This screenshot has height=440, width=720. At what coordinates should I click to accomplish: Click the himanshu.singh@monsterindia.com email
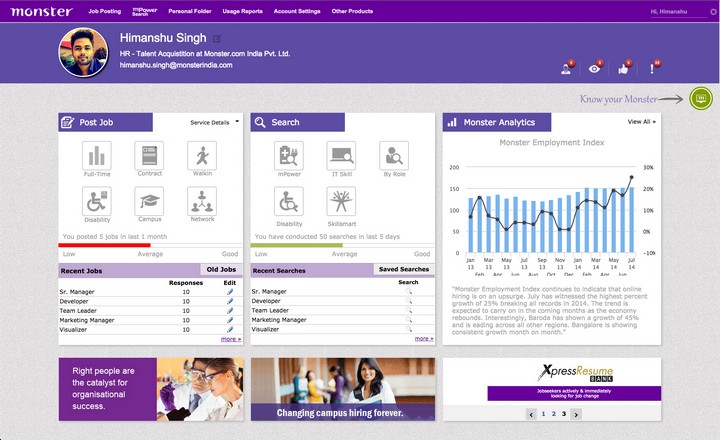176,65
